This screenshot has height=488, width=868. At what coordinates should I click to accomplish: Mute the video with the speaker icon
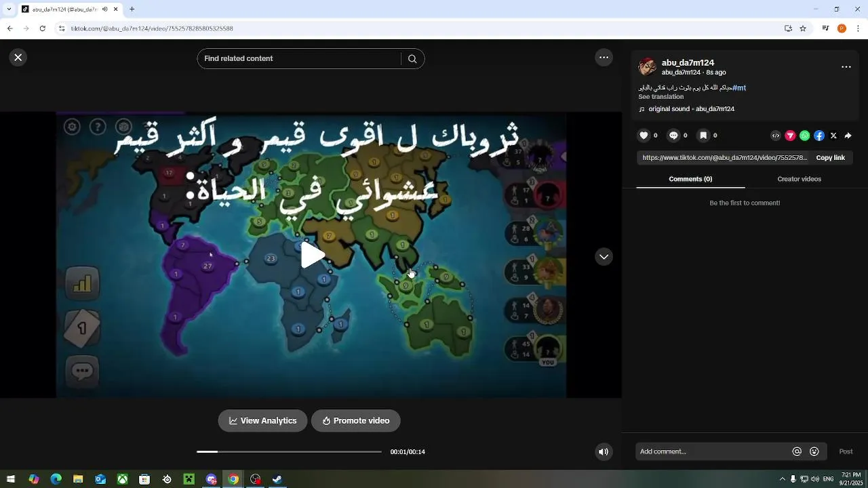pos(604,452)
